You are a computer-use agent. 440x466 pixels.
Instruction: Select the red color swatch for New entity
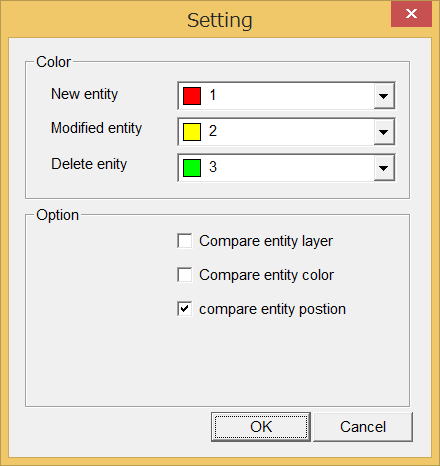point(192,96)
